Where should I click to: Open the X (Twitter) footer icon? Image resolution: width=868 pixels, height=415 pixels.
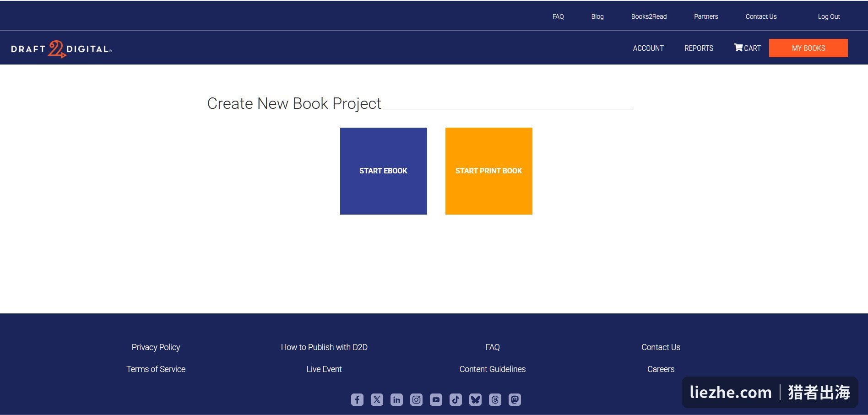377,399
